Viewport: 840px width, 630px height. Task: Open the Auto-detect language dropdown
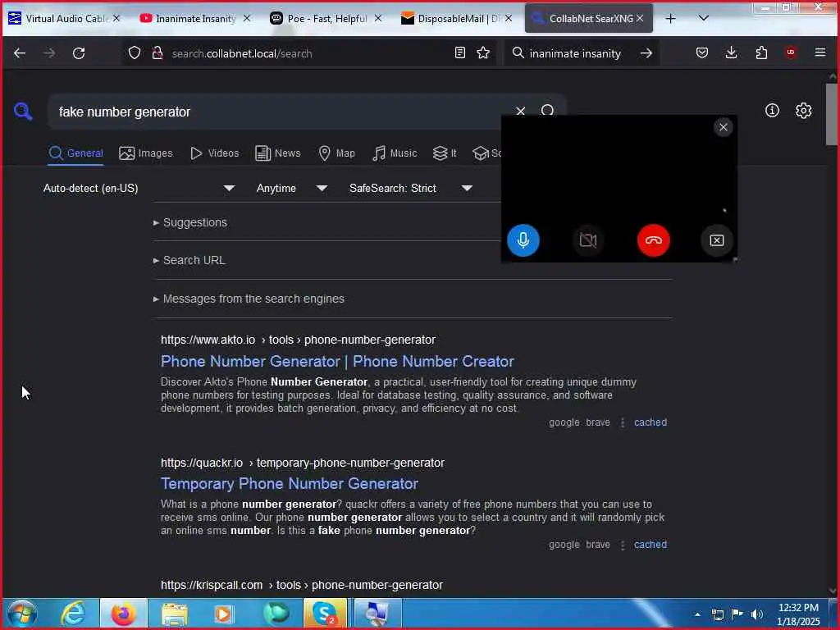[139, 188]
